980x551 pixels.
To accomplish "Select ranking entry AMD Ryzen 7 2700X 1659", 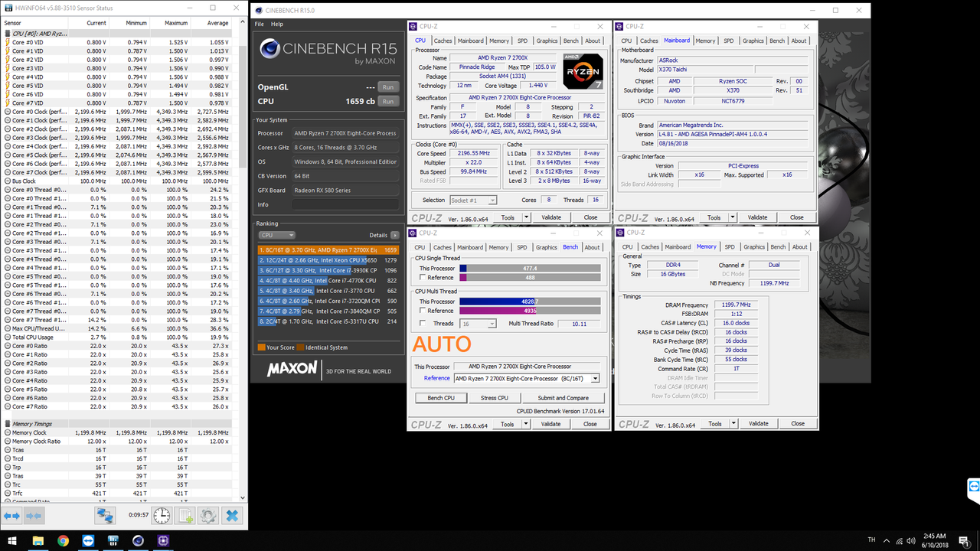I will (328, 249).
